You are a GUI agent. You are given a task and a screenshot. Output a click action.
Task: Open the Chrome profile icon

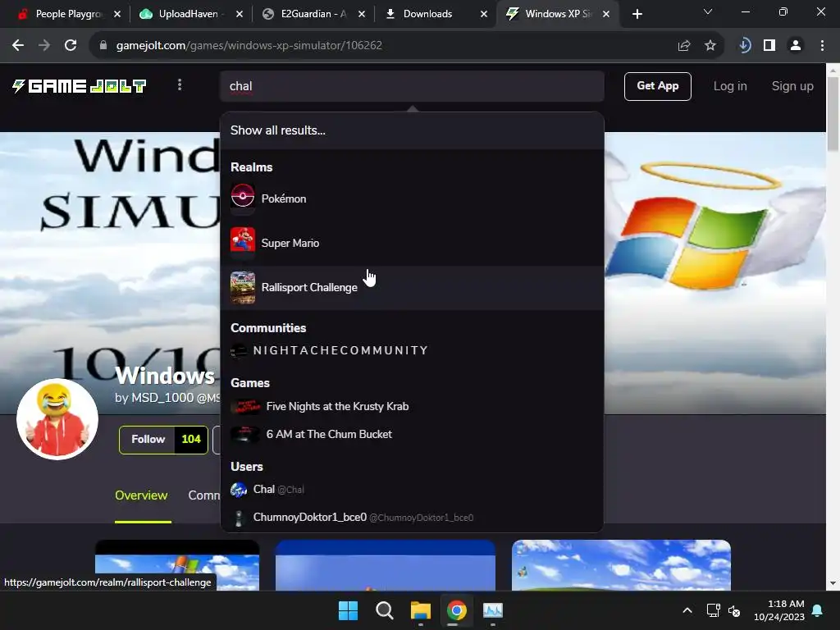pyautogui.click(x=796, y=46)
